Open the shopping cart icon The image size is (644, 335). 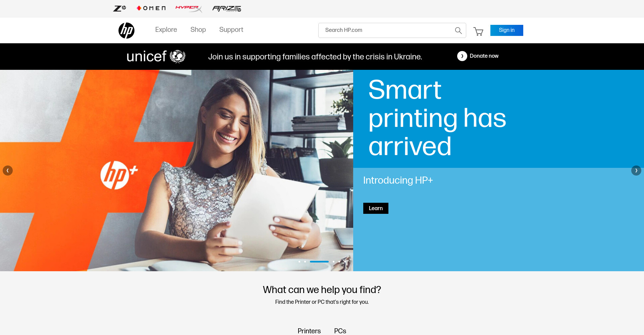click(x=478, y=31)
